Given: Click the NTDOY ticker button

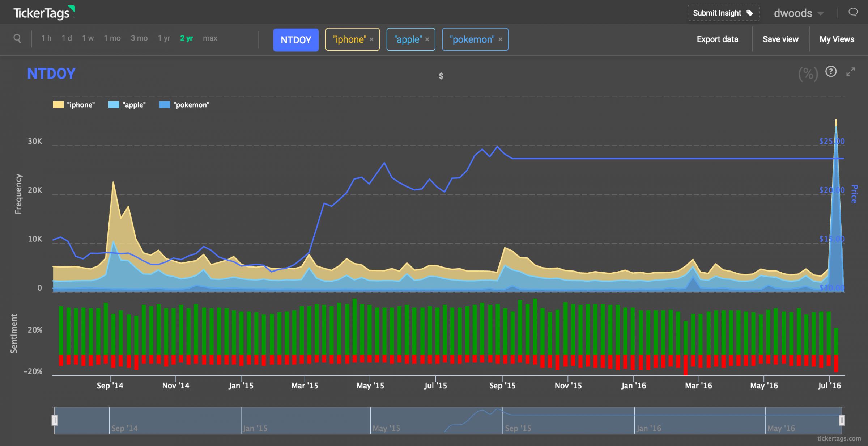Looking at the screenshot, I should click(296, 40).
